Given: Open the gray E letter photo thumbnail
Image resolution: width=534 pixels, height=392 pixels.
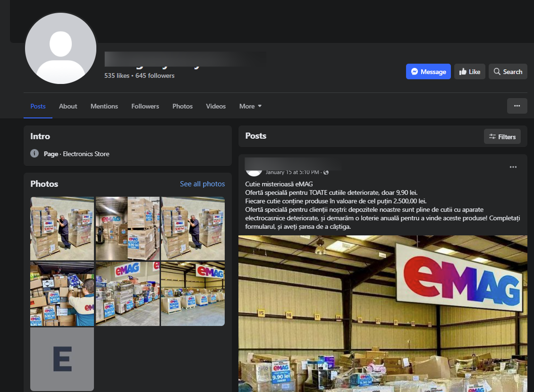Looking at the screenshot, I should 62,359.
